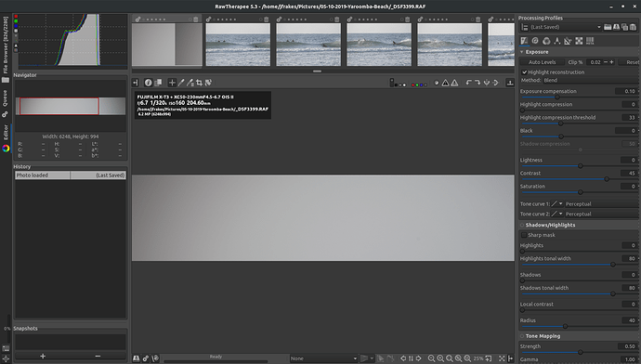The image size is (641, 364).
Task: Copy processing profile to clipboard
Action: click(624, 27)
